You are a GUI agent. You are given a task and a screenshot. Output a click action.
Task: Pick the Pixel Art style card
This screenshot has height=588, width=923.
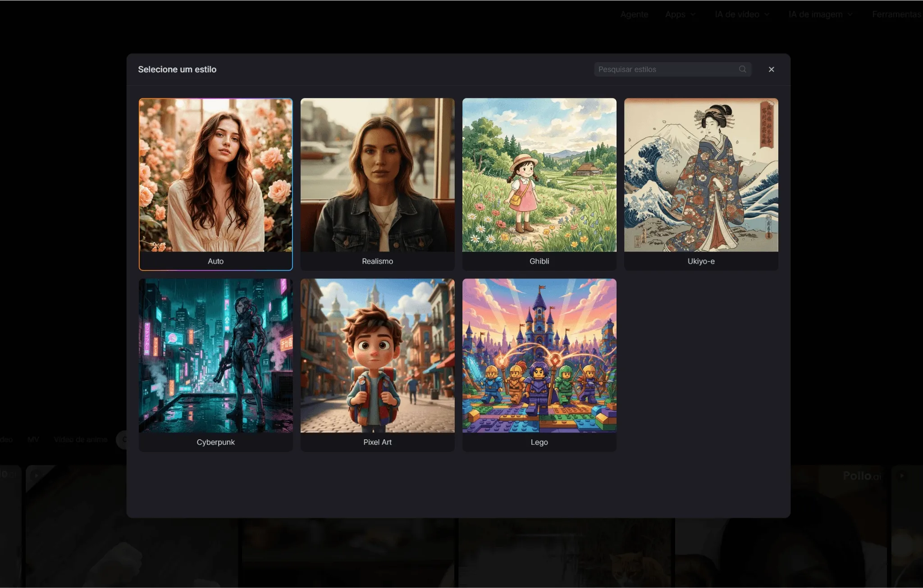378,365
